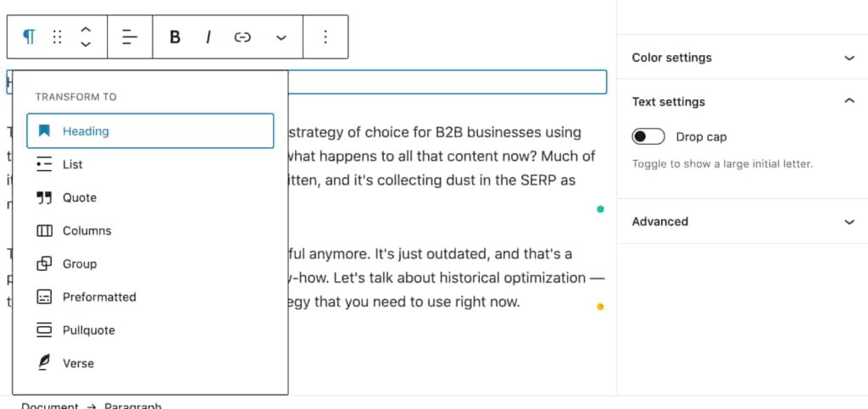This screenshot has height=409, width=868.
Task: Insert a link with the link icon
Action: click(x=242, y=36)
